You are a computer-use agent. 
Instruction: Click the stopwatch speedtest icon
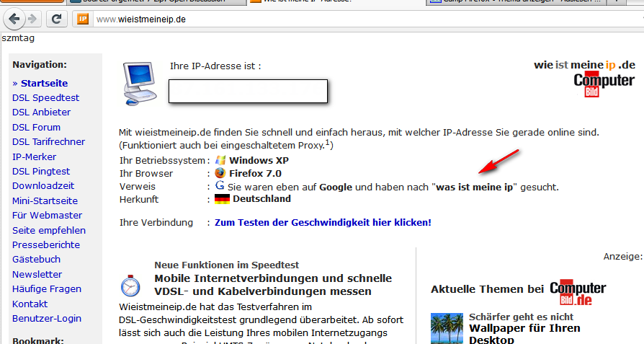click(x=130, y=286)
